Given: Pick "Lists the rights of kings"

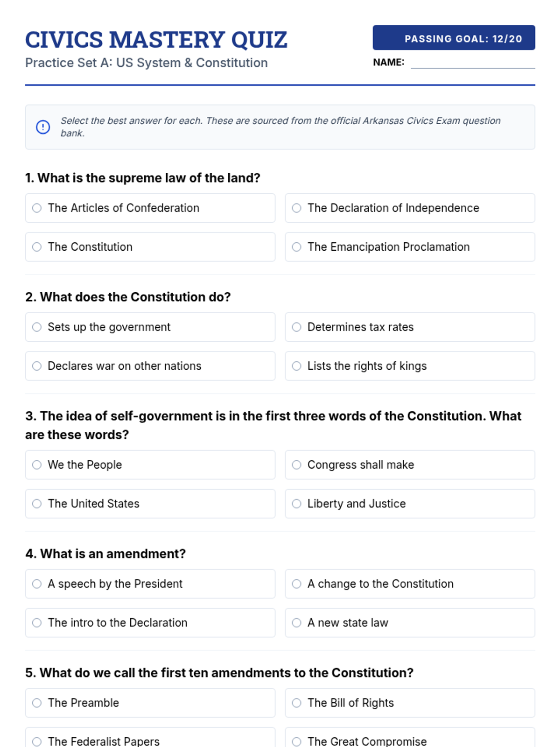Looking at the screenshot, I should point(296,366).
